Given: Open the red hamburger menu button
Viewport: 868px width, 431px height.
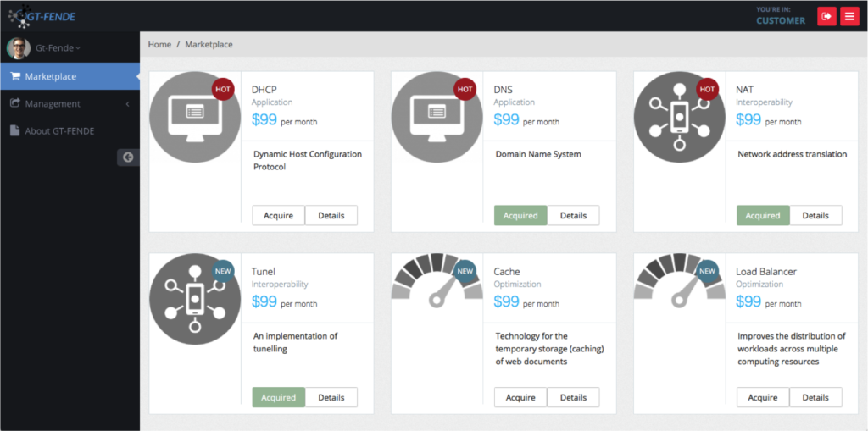Looking at the screenshot, I should [x=849, y=16].
